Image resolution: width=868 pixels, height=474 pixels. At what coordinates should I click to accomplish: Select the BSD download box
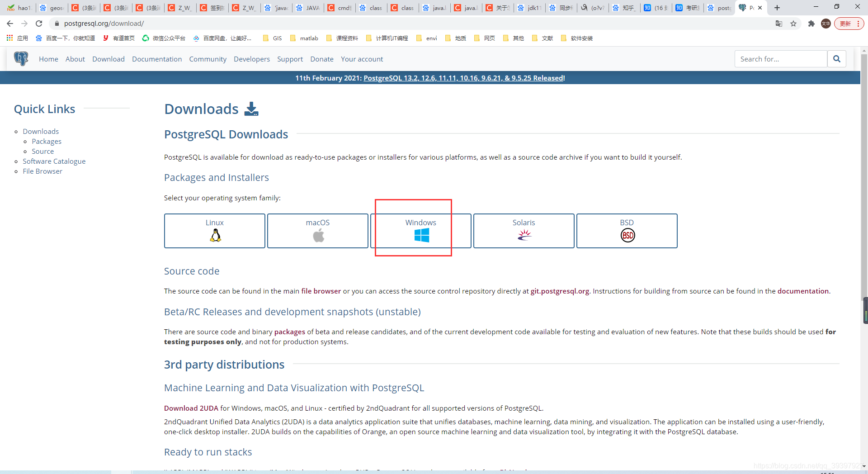click(x=627, y=231)
